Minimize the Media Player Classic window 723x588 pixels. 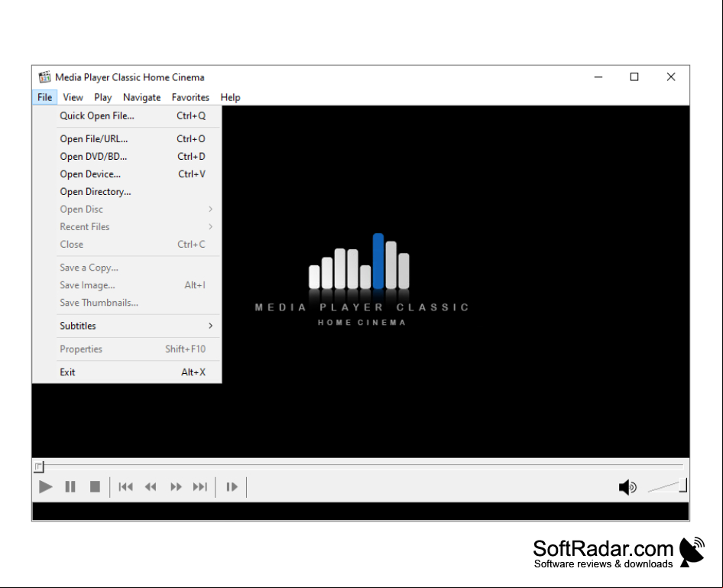click(x=598, y=77)
